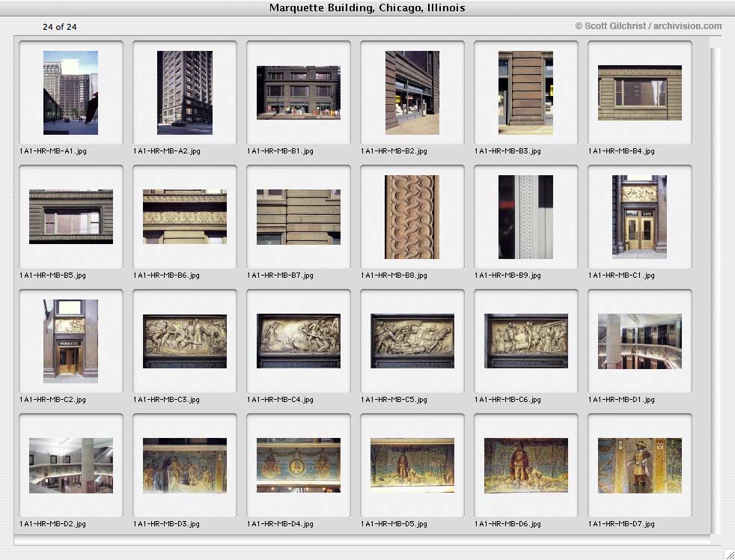This screenshot has height=560, width=735.
Task: Click the caption text "1A1-HR-MB-B1.jpg"
Action: [x=281, y=151]
